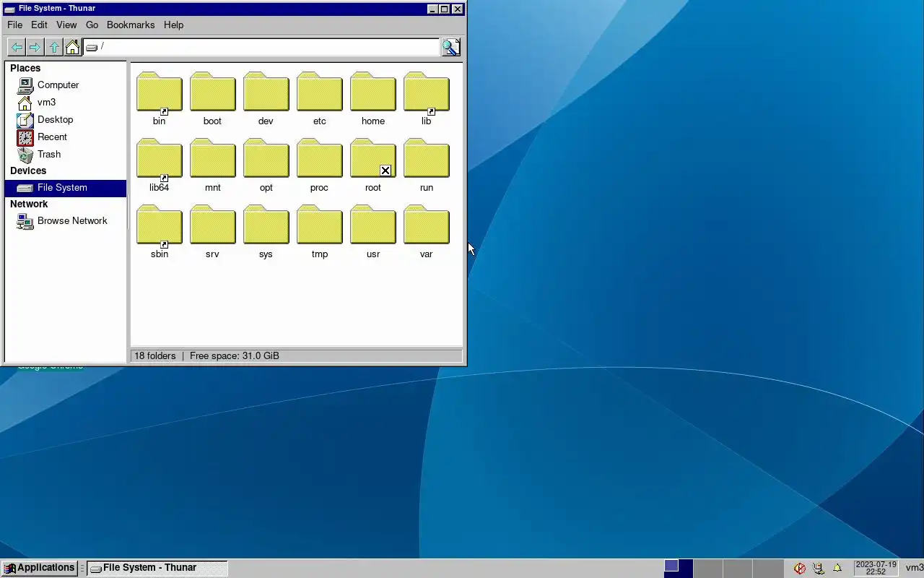Select Computer in the Places sidebar
The height and width of the screenshot is (578, 924).
tap(66, 85)
